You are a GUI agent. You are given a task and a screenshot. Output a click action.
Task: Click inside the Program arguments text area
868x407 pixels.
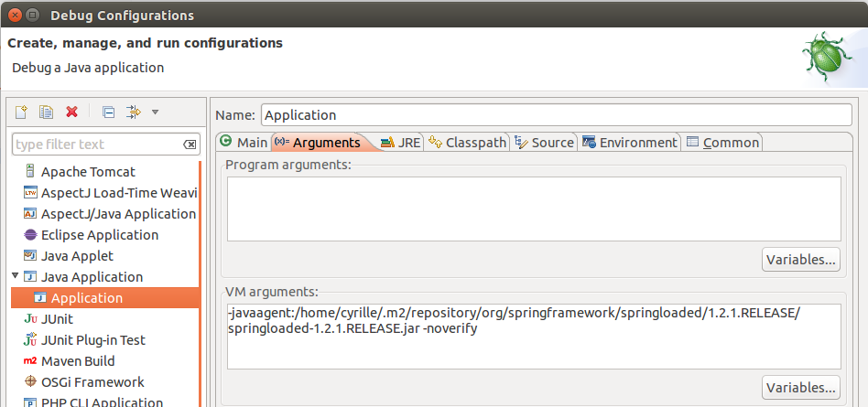click(534, 208)
